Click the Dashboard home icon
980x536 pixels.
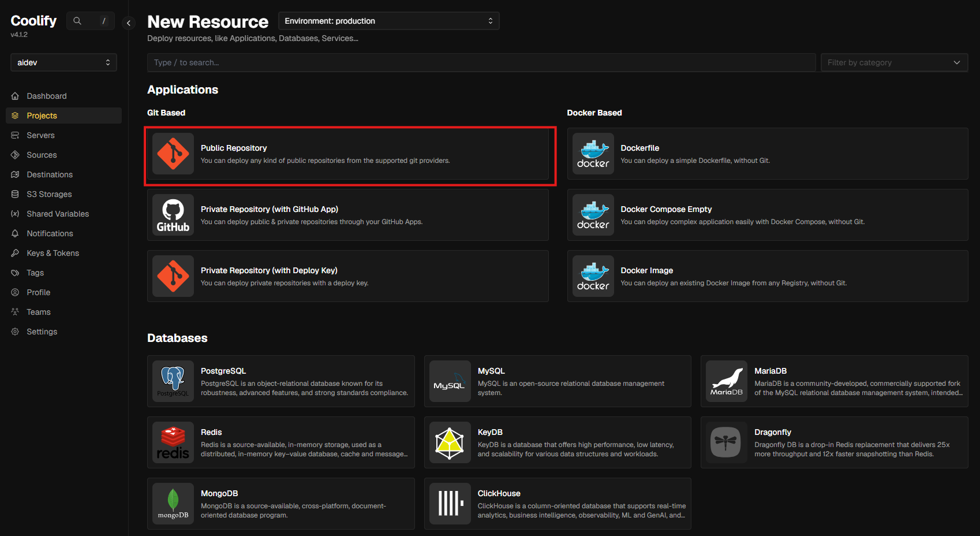(x=15, y=96)
